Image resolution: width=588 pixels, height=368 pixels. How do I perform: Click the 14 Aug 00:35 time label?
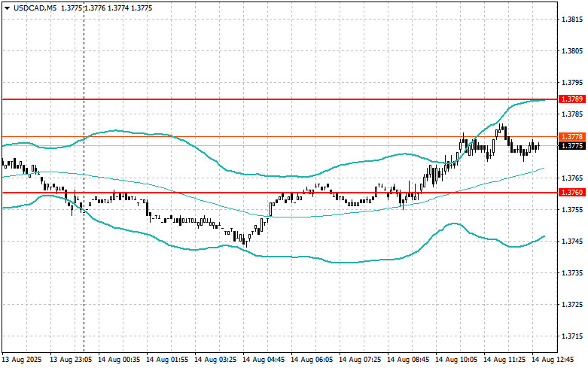point(119,360)
